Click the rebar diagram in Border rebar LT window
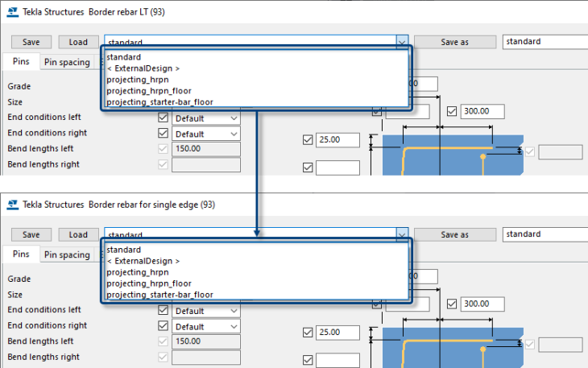Image resolution: width=588 pixels, height=368 pixels. coord(453,155)
